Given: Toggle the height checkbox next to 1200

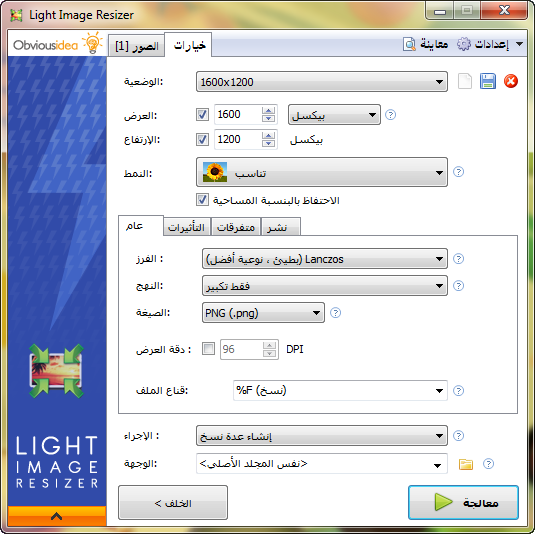Looking at the screenshot, I should 202,139.
